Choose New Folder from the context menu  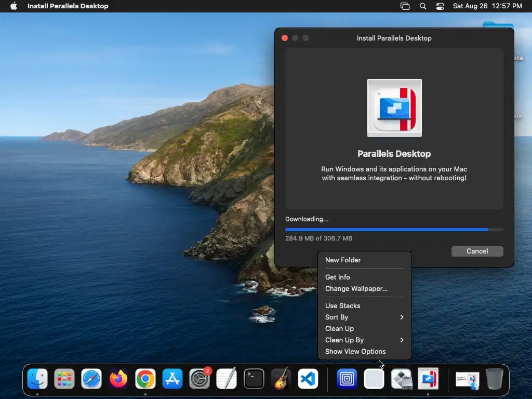tap(365, 260)
